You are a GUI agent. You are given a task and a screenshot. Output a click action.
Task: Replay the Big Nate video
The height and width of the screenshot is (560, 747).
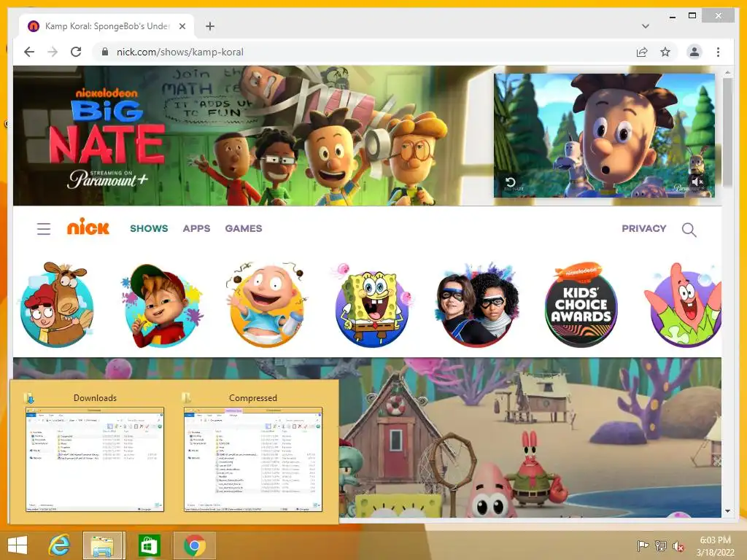click(510, 182)
